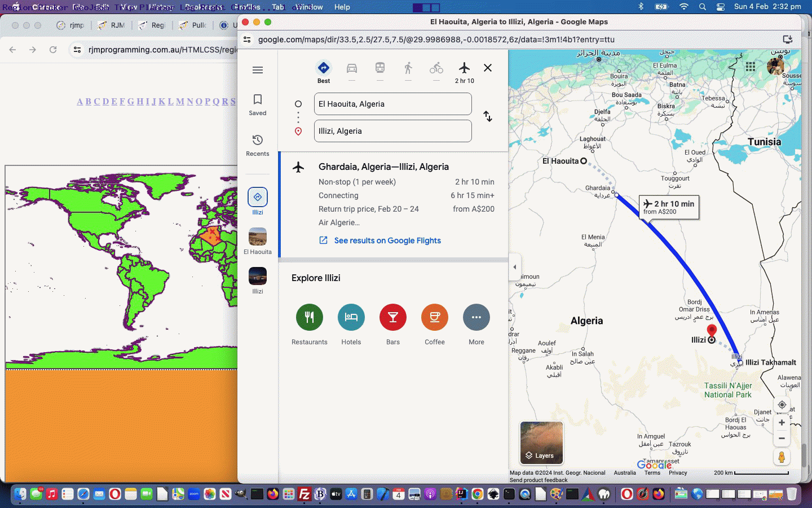Open Spotlight search in menu bar
The width and height of the screenshot is (812, 508).
click(x=702, y=7)
